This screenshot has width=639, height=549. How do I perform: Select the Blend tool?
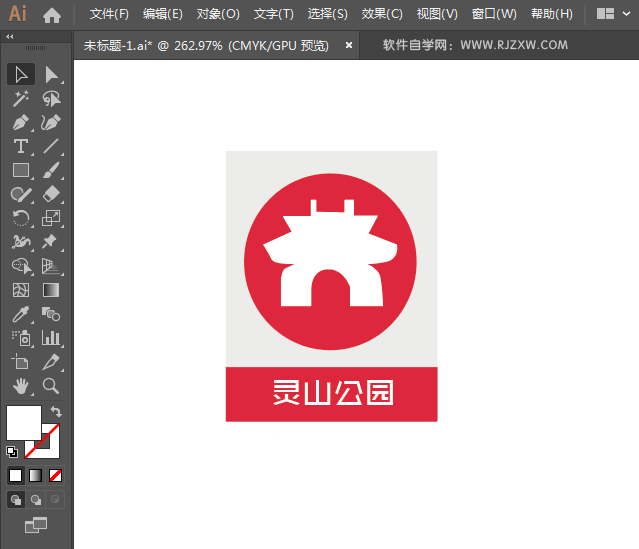click(x=51, y=314)
